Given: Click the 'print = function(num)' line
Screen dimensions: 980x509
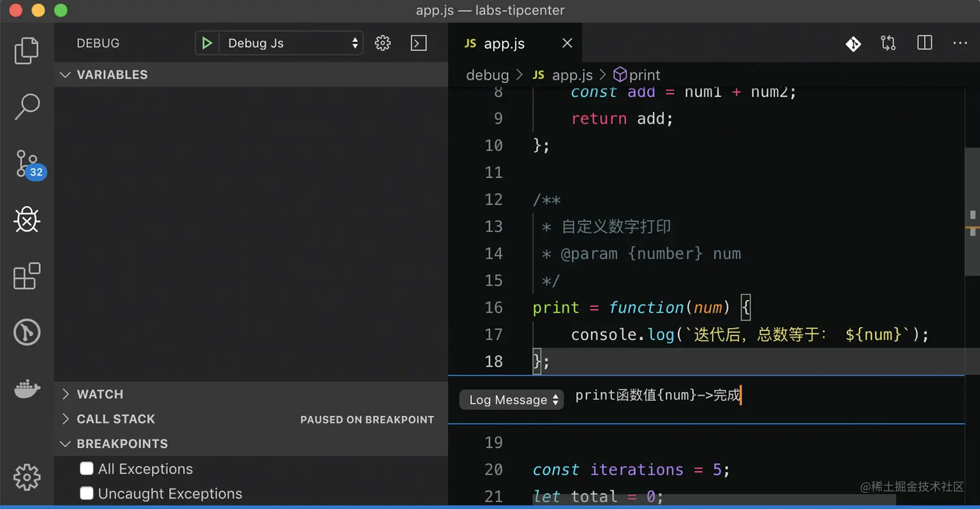Looking at the screenshot, I should (x=641, y=308).
